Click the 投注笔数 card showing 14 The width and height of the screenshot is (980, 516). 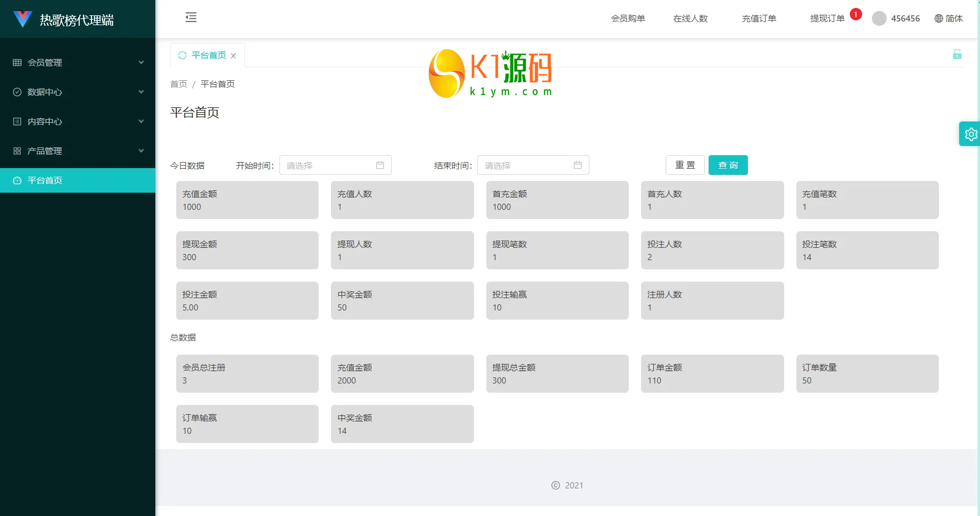pos(868,250)
